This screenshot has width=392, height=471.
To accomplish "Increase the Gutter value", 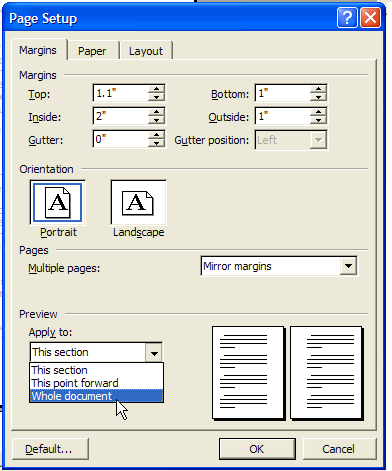I will (x=156, y=135).
